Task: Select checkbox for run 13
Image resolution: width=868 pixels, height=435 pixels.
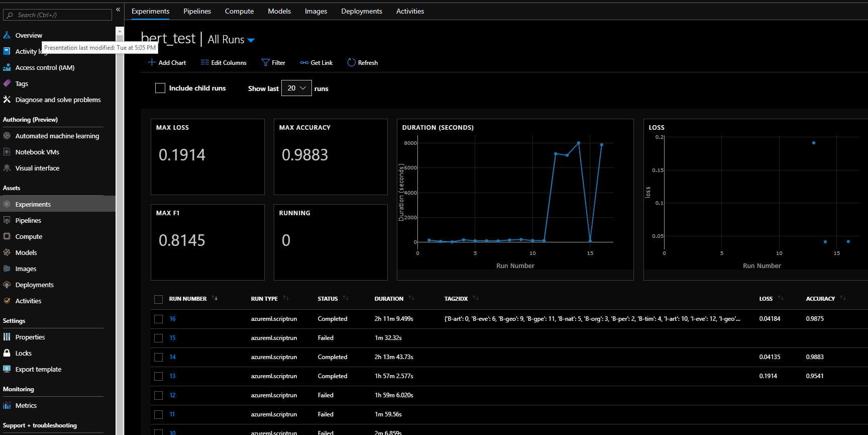Action: (158, 376)
